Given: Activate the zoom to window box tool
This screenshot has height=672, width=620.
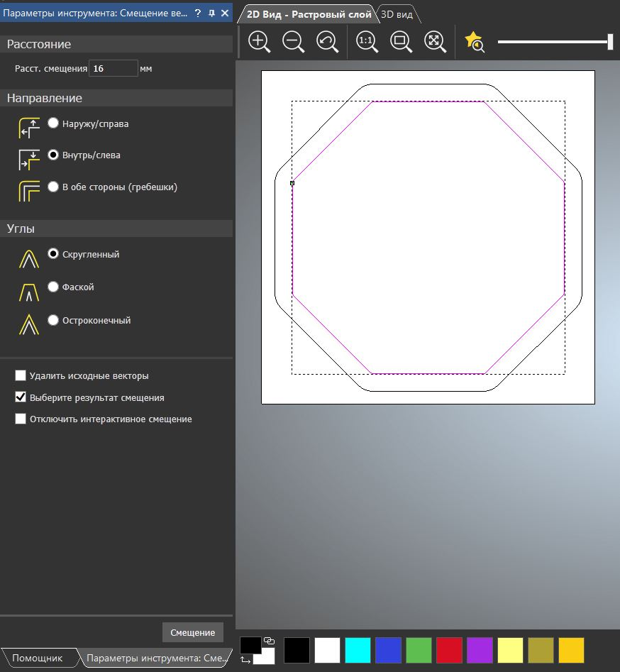Looking at the screenshot, I should click(x=401, y=42).
